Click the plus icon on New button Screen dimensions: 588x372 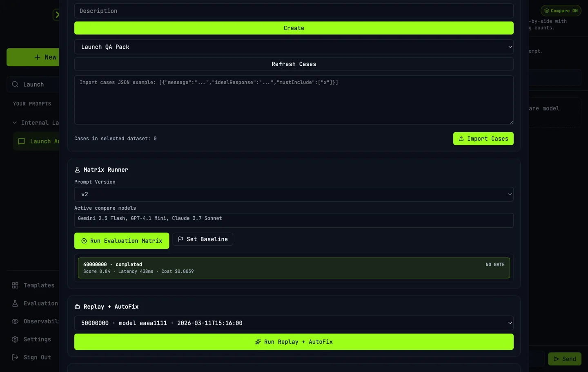point(37,57)
